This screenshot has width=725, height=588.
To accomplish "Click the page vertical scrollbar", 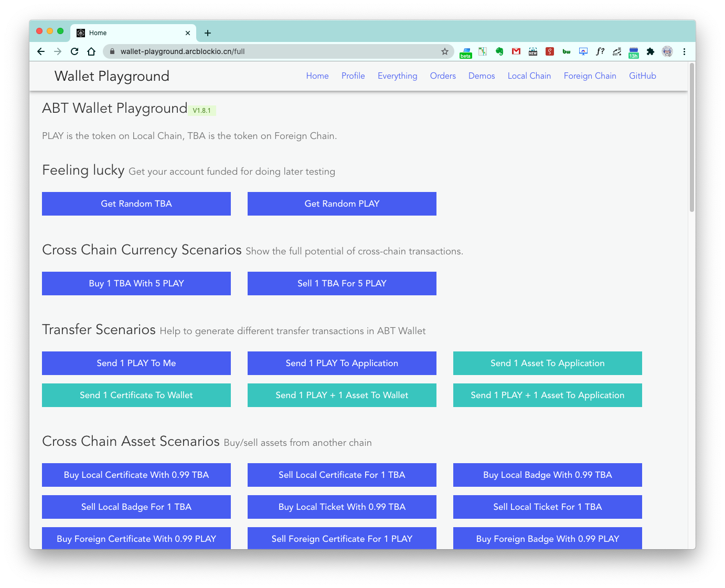I will tap(692, 137).
